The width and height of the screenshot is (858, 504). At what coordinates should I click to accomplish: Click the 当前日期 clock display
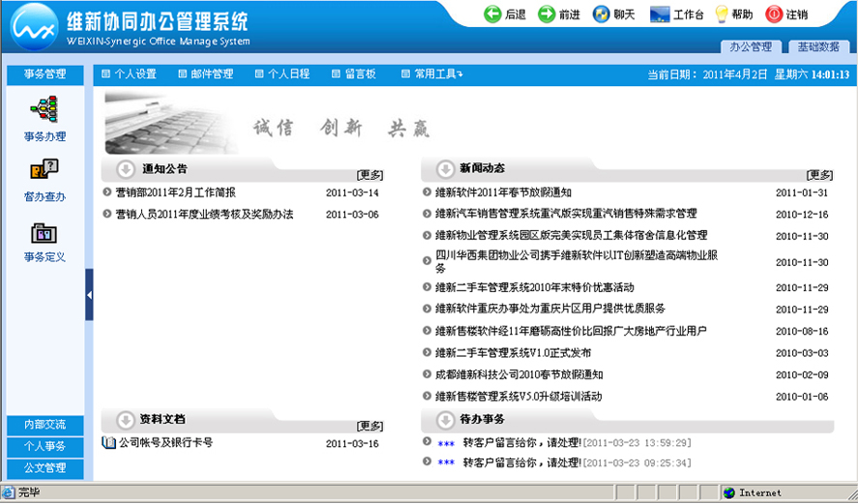tap(749, 74)
